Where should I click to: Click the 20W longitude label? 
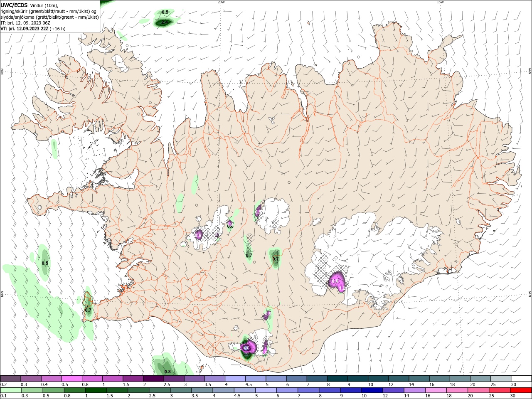pyautogui.click(x=221, y=2)
